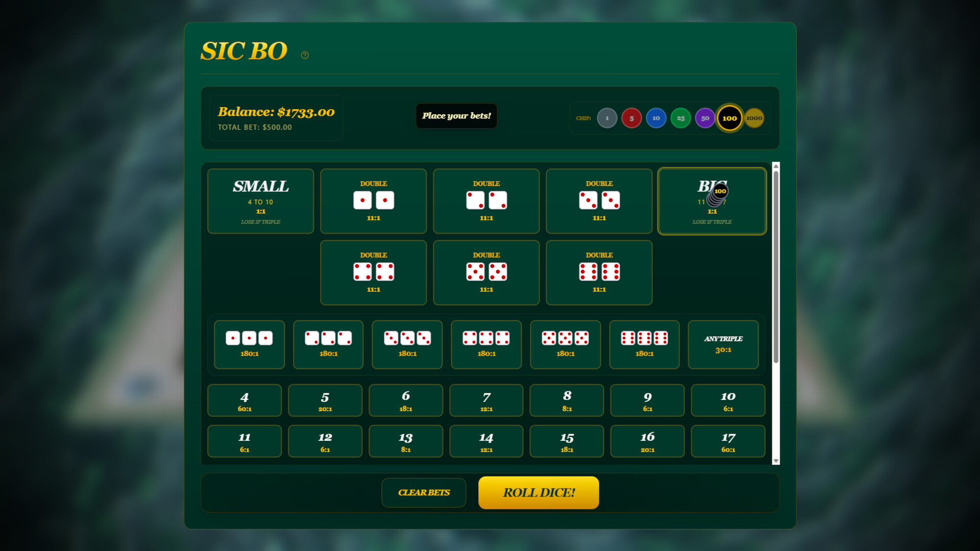Screen dimensions: 980x551
Task: Bet on the Double ones tile
Action: 373,201
